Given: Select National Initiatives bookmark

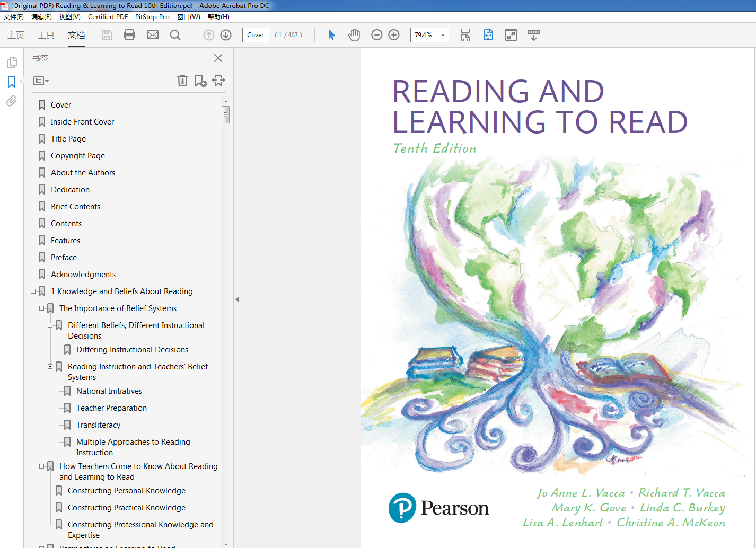Looking at the screenshot, I should click(109, 391).
